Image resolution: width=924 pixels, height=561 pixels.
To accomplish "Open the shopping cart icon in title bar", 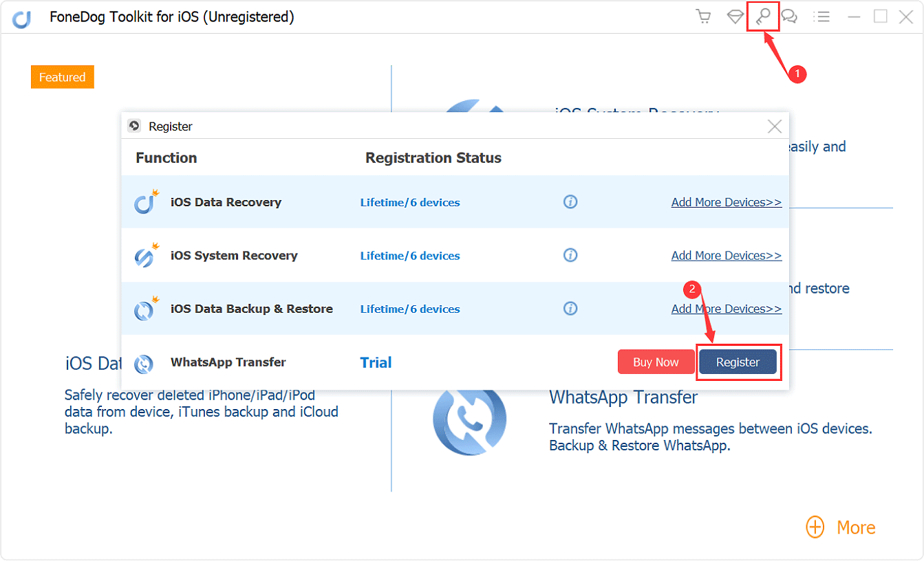I will 703,16.
